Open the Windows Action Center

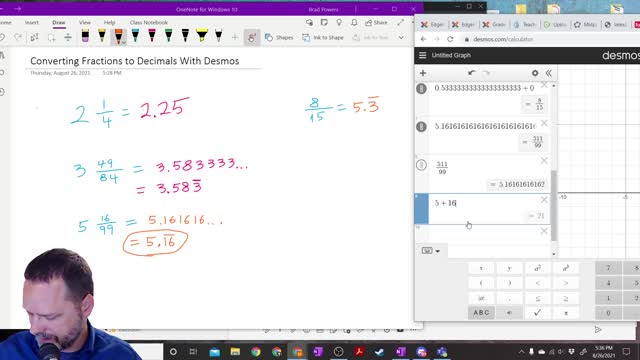(627, 351)
